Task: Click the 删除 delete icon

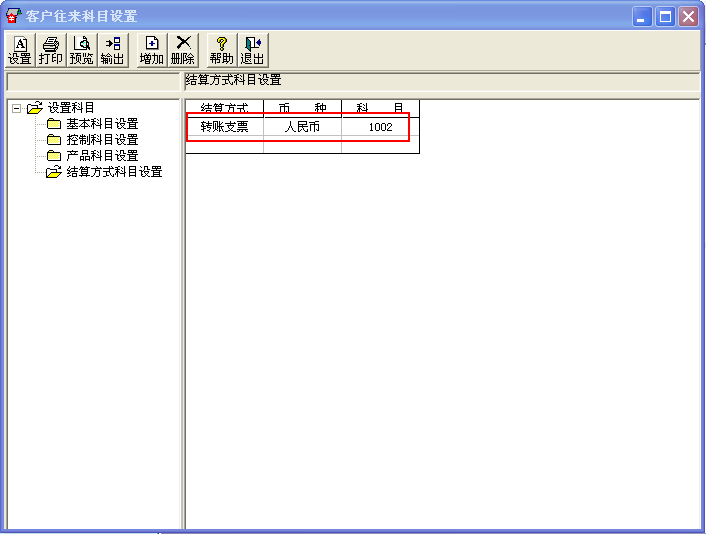Action: 183,50
